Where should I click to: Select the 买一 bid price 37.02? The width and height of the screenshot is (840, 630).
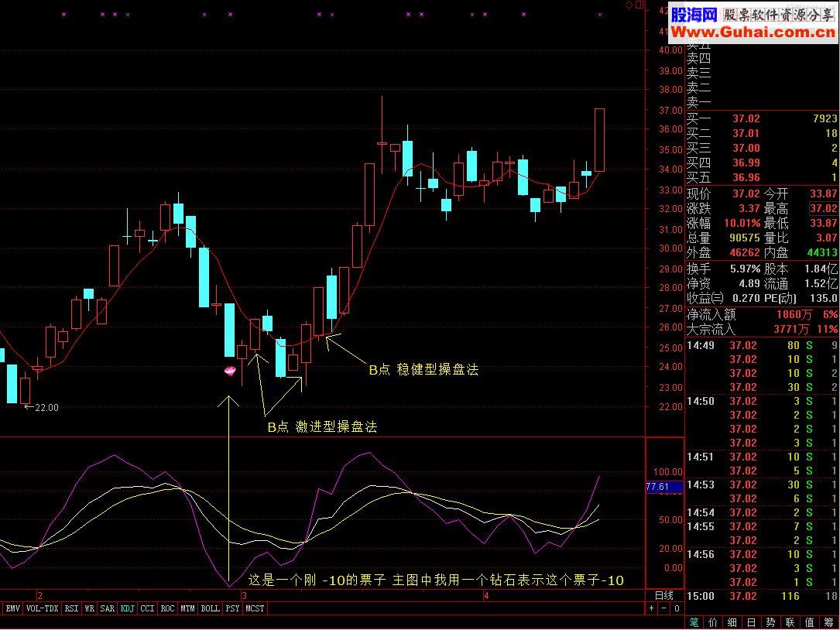(746, 118)
